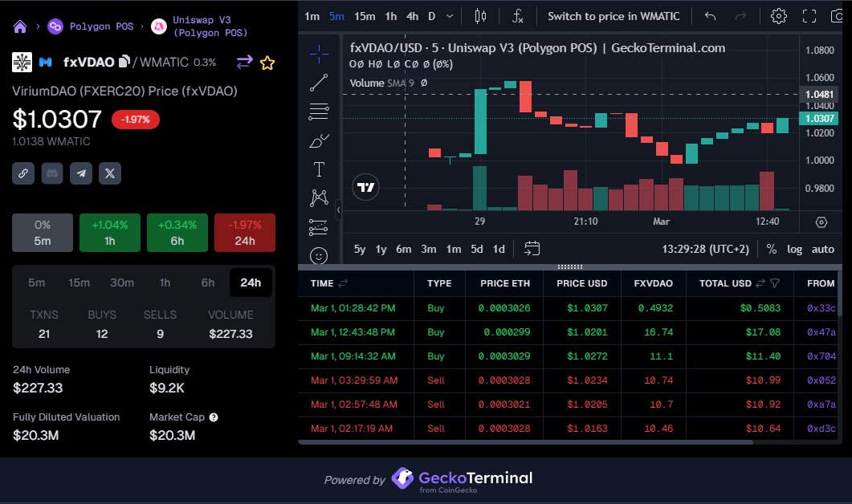
Task: Switch the stats tab to 24h
Action: [251, 282]
